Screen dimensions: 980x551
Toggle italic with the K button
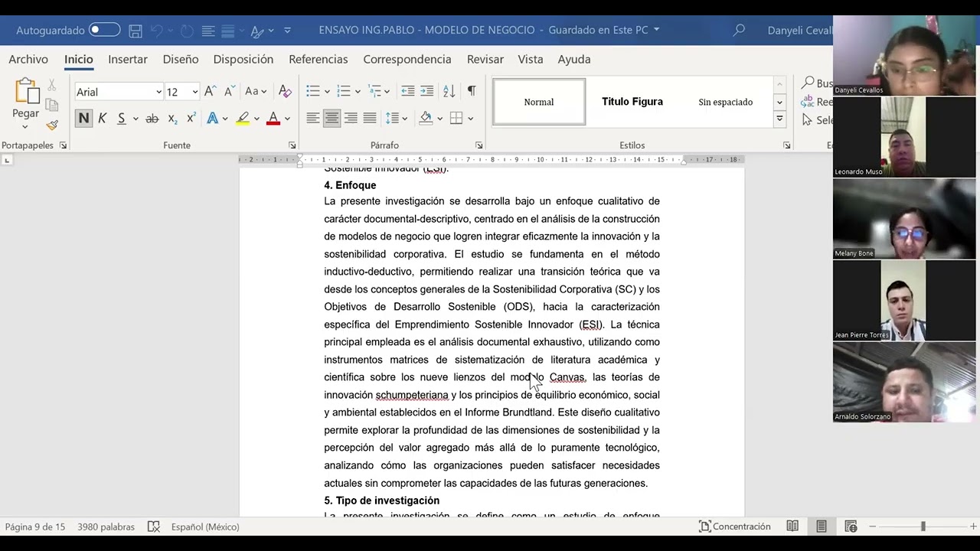102,118
